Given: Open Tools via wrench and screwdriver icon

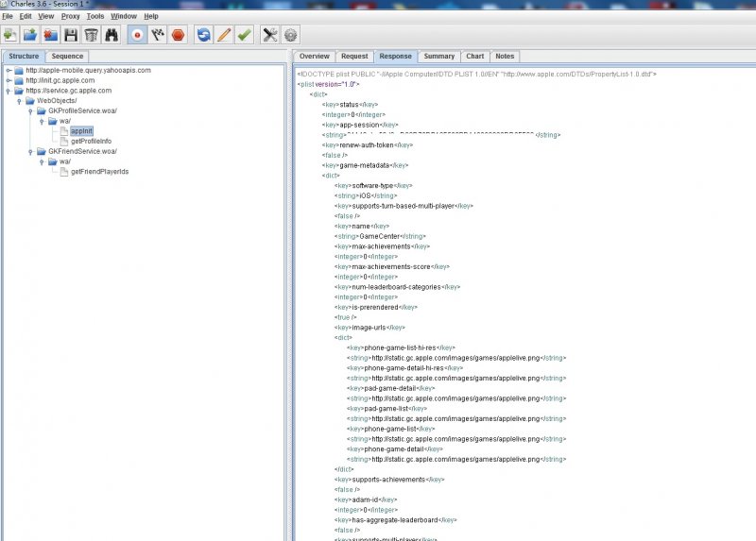Looking at the screenshot, I should pyautogui.click(x=270, y=35).
